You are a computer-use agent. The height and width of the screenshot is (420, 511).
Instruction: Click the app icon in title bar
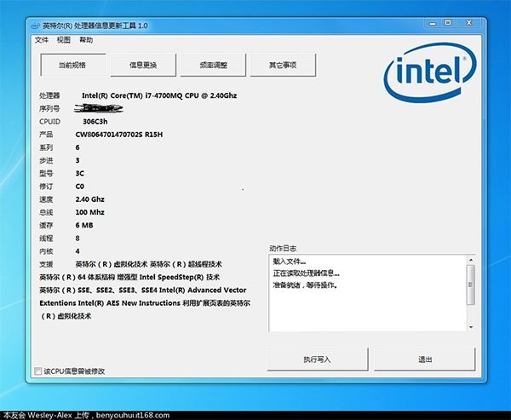[36, 26]
